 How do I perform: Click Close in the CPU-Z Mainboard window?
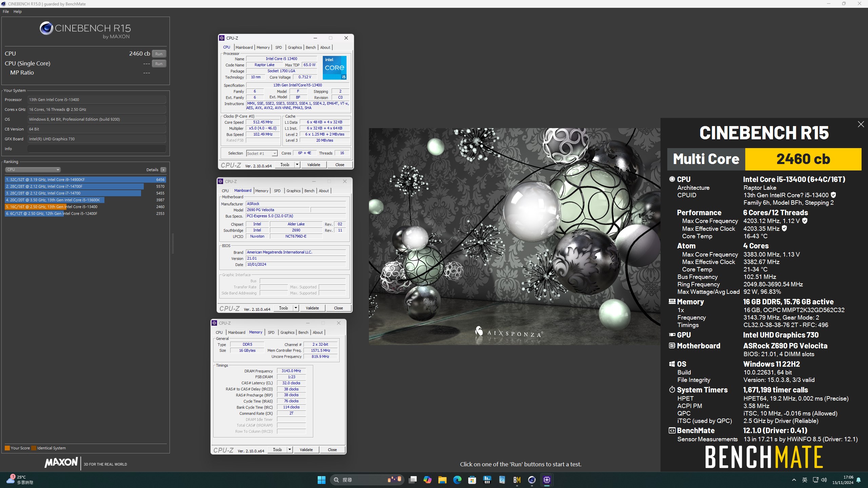338,308
